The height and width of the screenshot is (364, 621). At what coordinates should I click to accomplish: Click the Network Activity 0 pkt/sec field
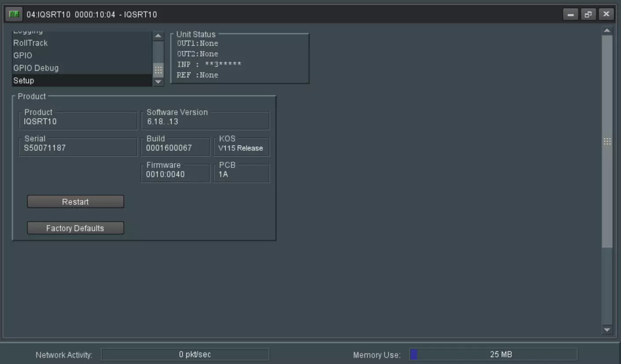(x=185, y=354)
